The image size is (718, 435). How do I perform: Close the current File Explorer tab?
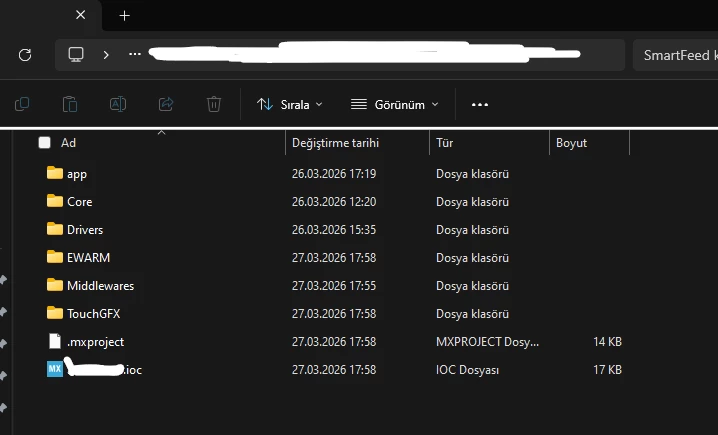[81, 15]
